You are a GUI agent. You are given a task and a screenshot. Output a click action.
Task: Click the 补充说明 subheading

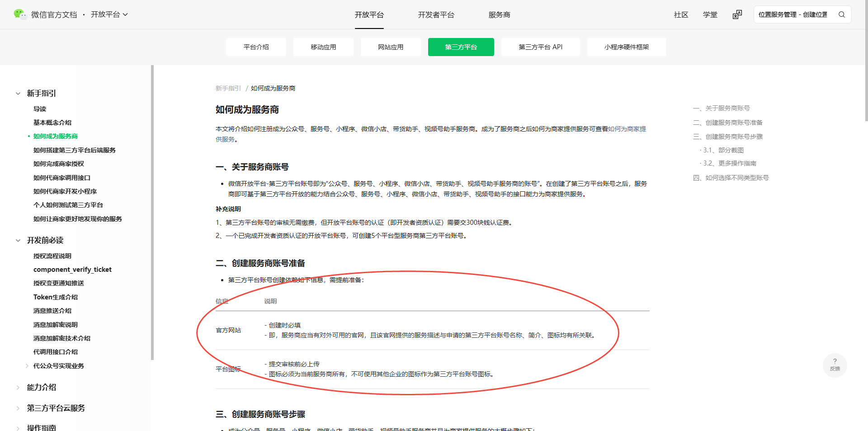click(x=228, y=209)
